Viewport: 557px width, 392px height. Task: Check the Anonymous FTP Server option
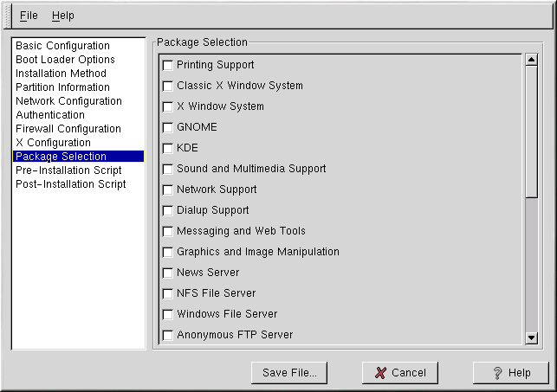click(x=168, y=335)
